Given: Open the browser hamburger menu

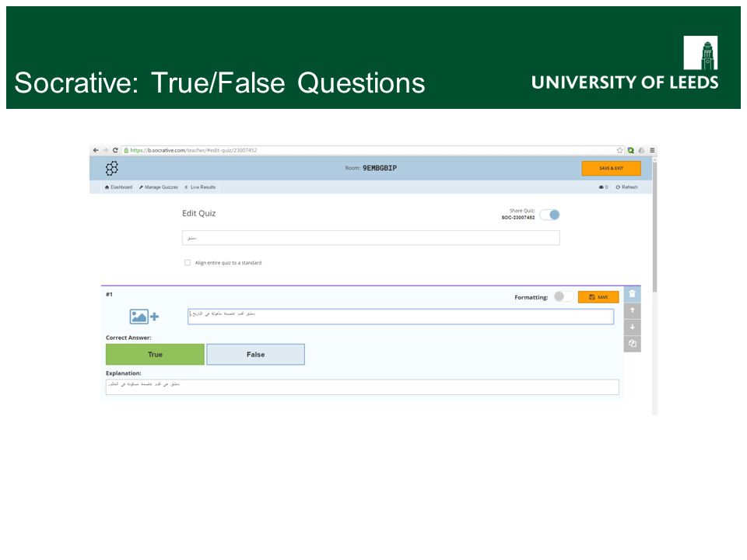Looking at the screenshot, I should pos(652,150).
